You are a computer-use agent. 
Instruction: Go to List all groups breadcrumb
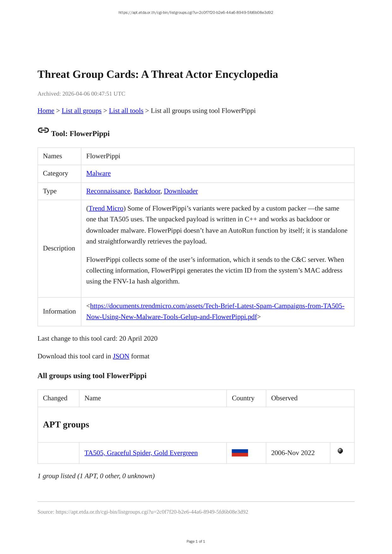[81, 111]
